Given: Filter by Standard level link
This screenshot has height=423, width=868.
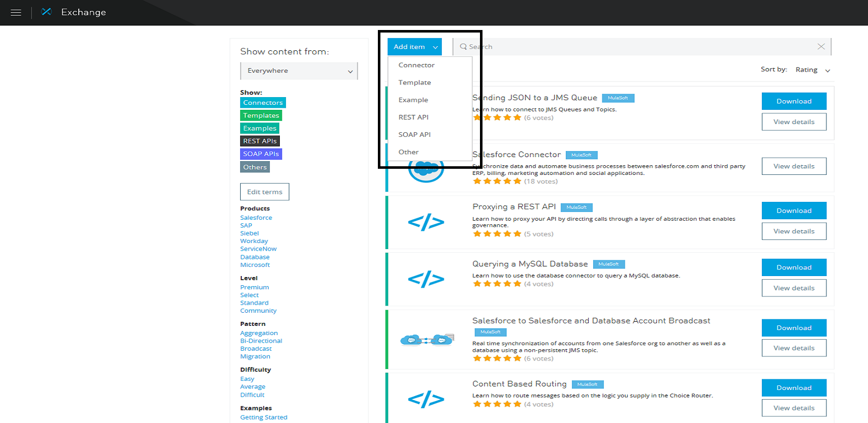Looking at the screenshot, I should [254, 303].
